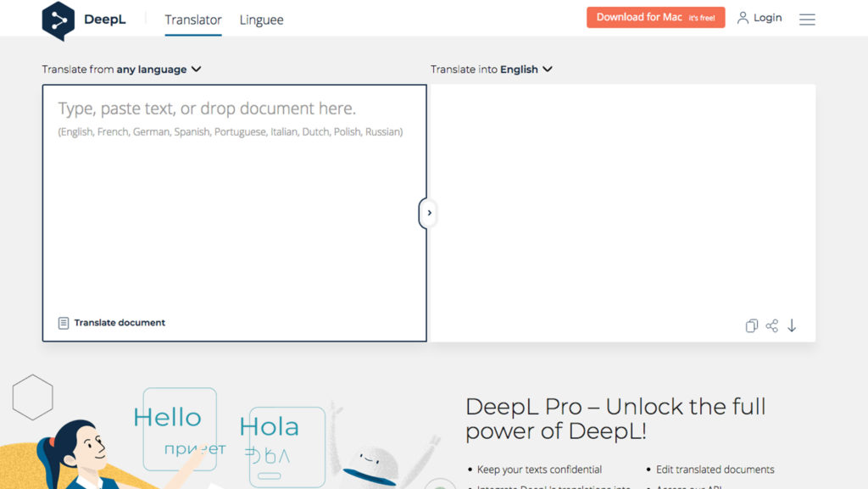Click the Translate document page icon
The width and height of the screenshot is (868, 489).
point(64,323)
